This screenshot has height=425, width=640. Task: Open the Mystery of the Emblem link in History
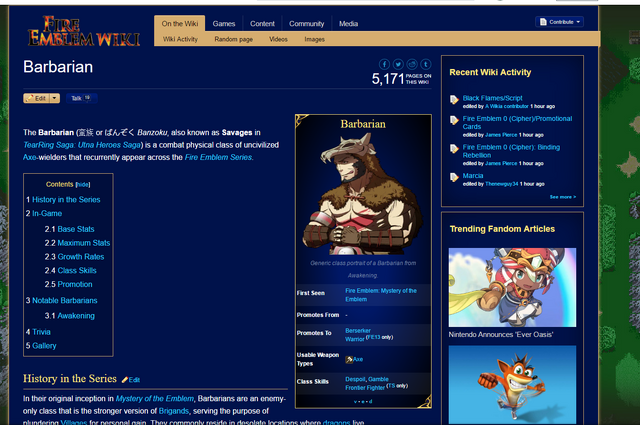pos(155,398)
